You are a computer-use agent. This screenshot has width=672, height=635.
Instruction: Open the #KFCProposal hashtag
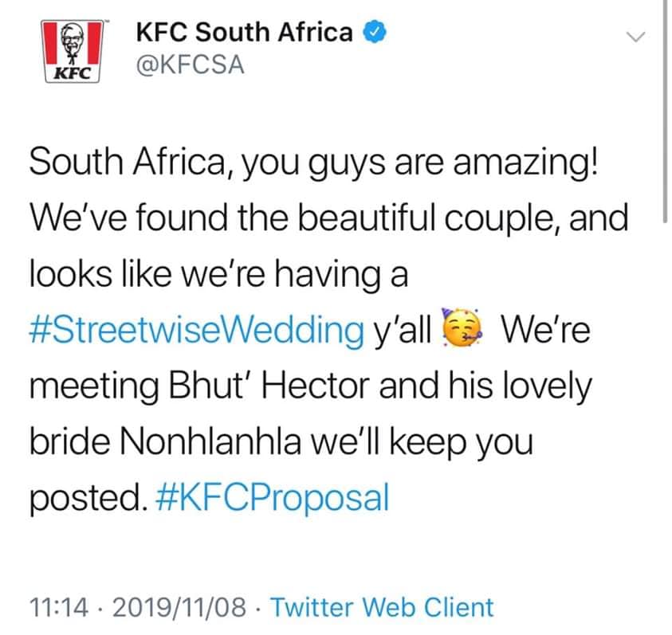click(270, 498)
